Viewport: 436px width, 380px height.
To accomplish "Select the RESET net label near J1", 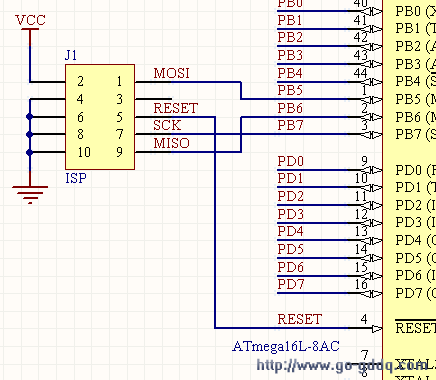I will (x=176, y=108).
